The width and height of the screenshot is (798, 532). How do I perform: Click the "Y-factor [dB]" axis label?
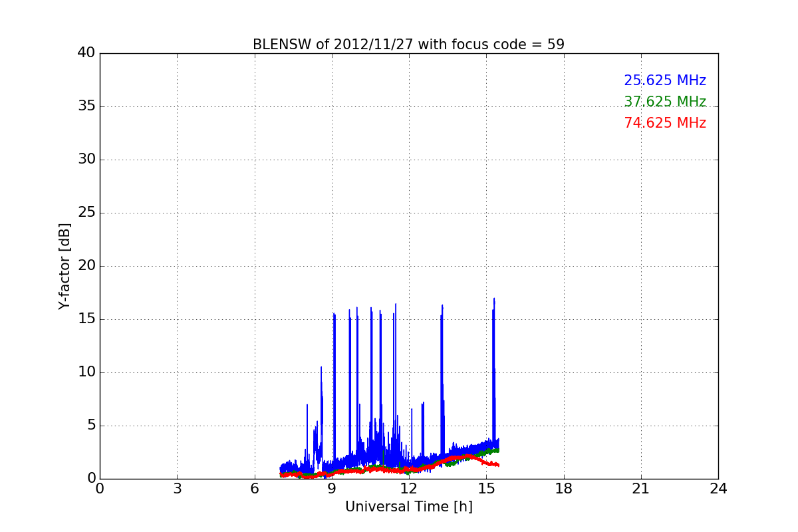[x=65, y=266]
